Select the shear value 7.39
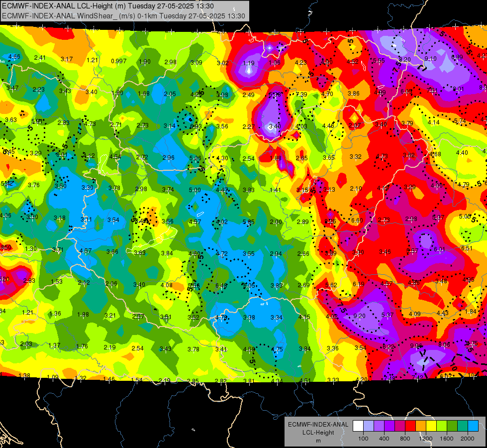The image size is (487, 448). (x=301, y=94)
